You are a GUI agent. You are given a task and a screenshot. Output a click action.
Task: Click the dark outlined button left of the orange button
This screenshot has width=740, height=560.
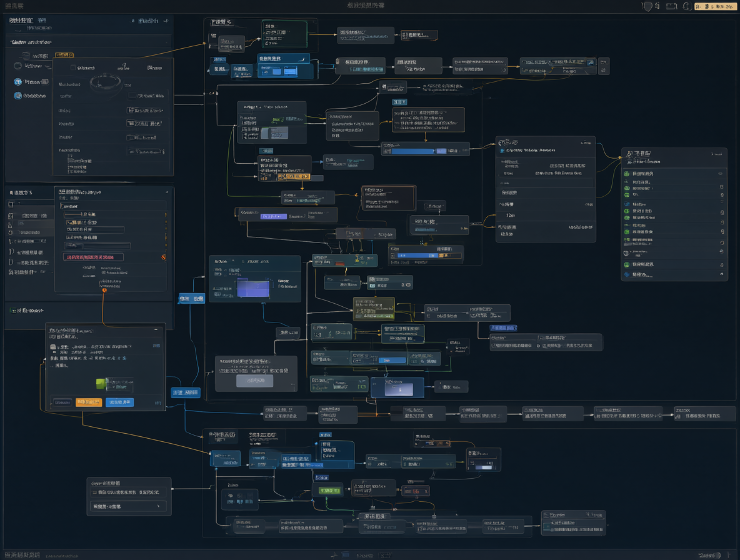[x=62, y=402]
